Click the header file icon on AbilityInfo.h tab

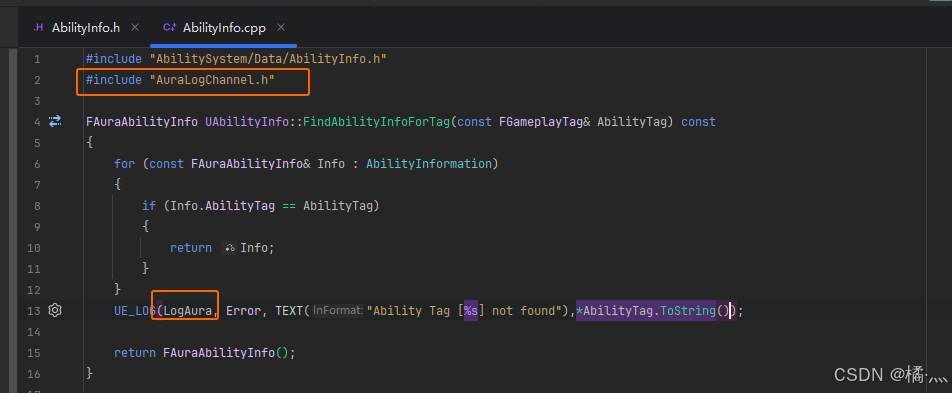[38, 27]
